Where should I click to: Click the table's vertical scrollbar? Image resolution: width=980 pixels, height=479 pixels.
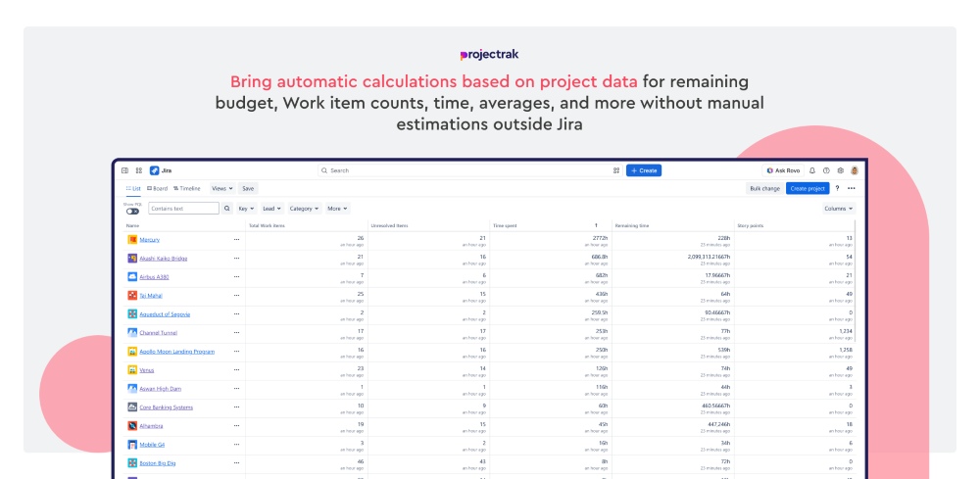click(x=855, y=281)
